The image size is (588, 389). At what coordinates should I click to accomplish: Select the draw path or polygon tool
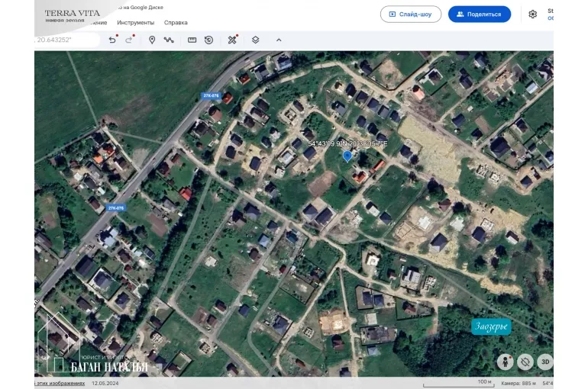coord(169,40)
